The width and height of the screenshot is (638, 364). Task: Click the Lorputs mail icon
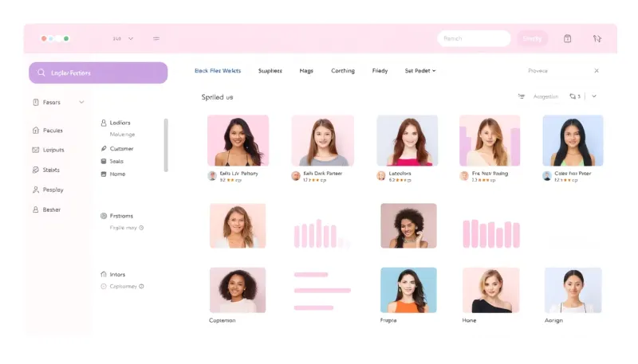pos(36,150)
